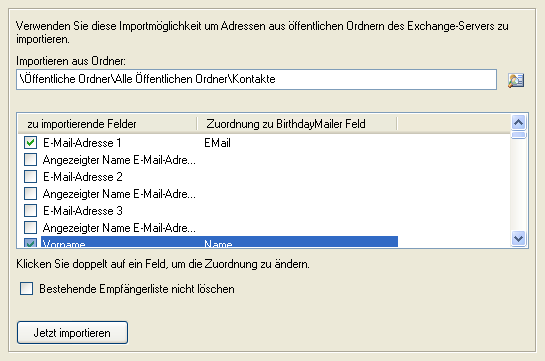Image resolution: width=545 pixels, height=361 pixels.
Task: Open the folder browse icon beside path field
Action: click(516, 80)
